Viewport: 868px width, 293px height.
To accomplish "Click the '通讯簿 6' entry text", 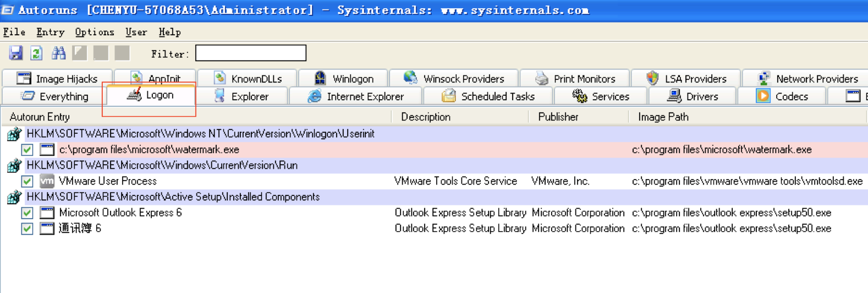I will click(x=80, y=229).
